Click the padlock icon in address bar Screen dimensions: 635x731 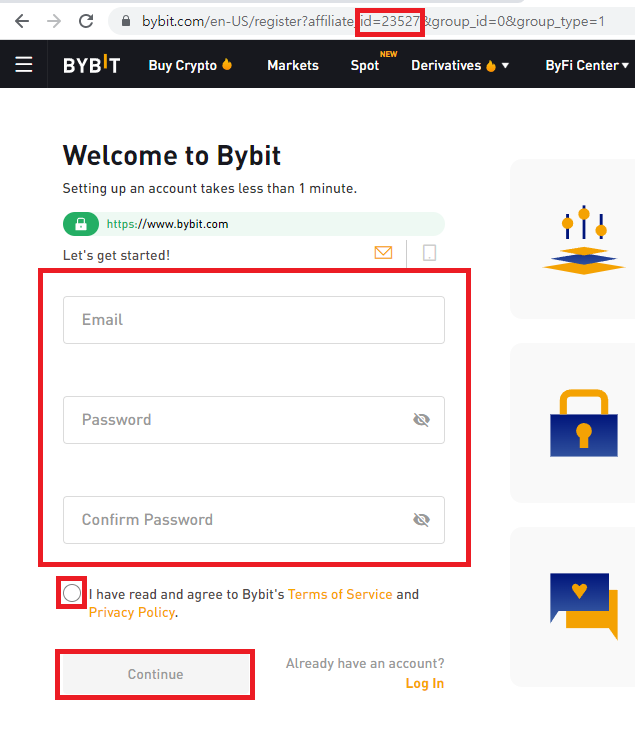[x=125, y=21]
